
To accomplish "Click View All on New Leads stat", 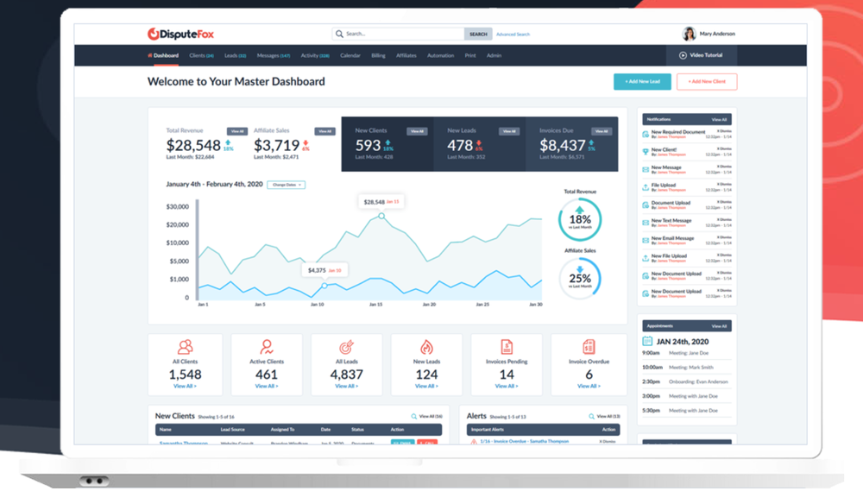I will coord(509,131).
